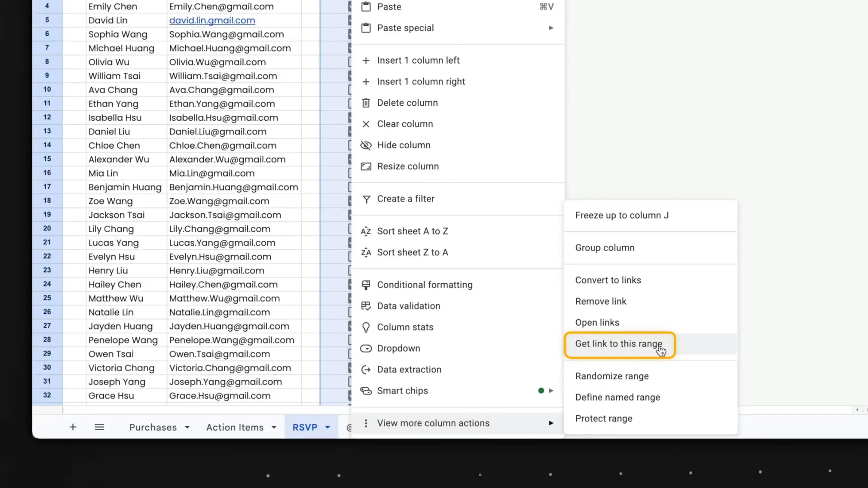This screenshot has height=488, width=868.
Task: Add a new sheet with plus button
Action: [x=73, y=427]
